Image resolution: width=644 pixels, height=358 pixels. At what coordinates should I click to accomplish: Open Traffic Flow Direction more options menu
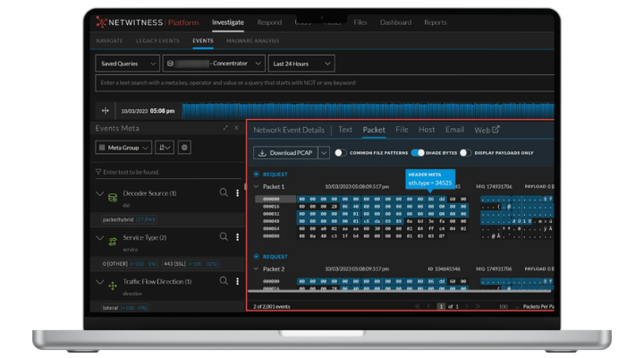[237, 281]
